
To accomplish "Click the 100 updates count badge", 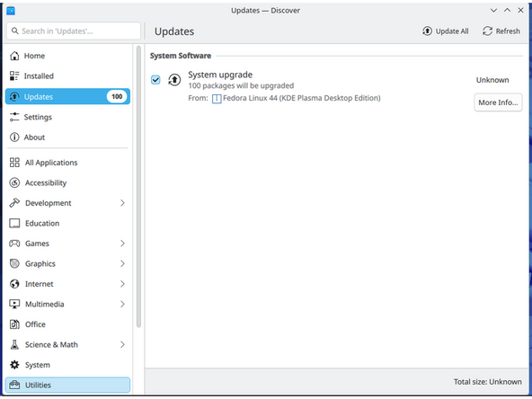I will point(117,97).
